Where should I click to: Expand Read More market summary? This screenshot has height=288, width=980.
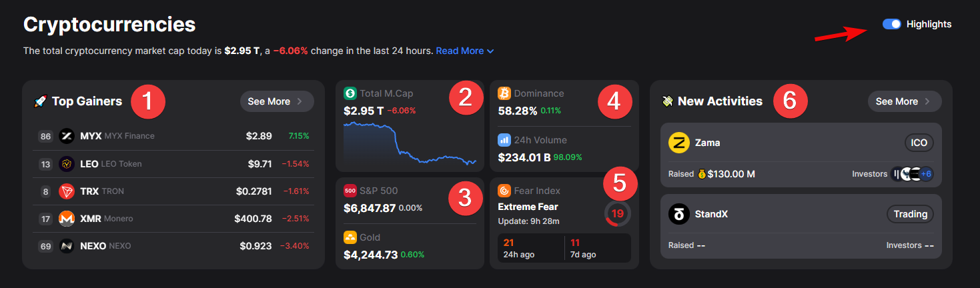click(464, 51)
